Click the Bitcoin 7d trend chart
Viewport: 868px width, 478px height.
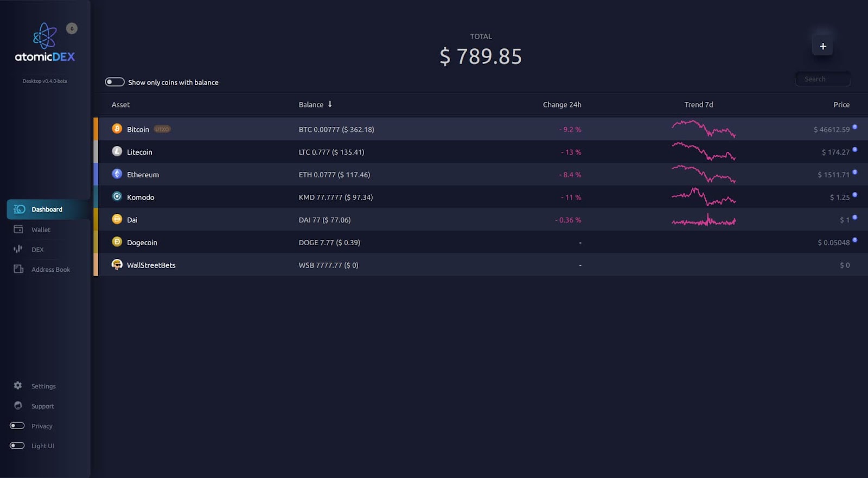[704, 129]
